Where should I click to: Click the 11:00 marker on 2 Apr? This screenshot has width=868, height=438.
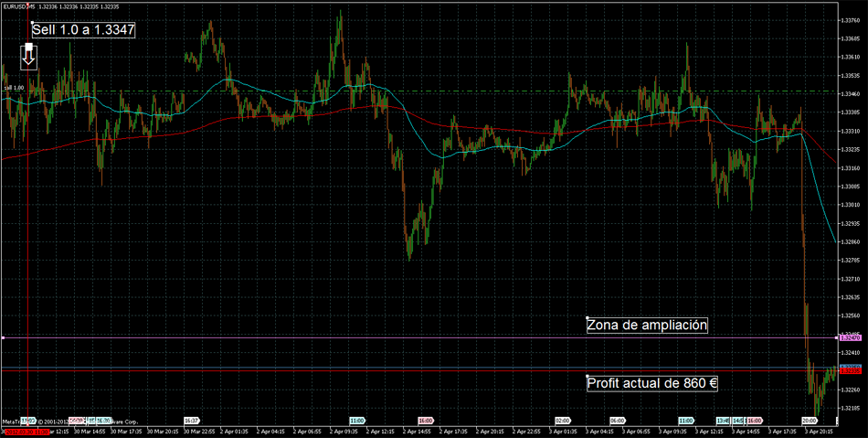[356, 421]
